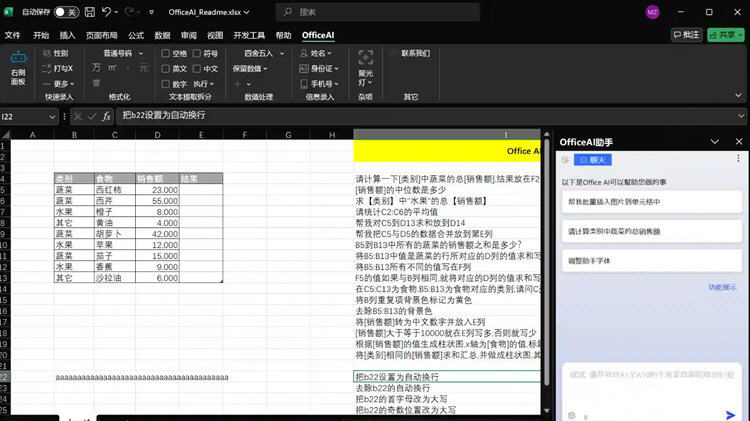This screenshot has width=750, height=421.
Task: Collapse the ribbon with chevron
Action: point(739,96)
